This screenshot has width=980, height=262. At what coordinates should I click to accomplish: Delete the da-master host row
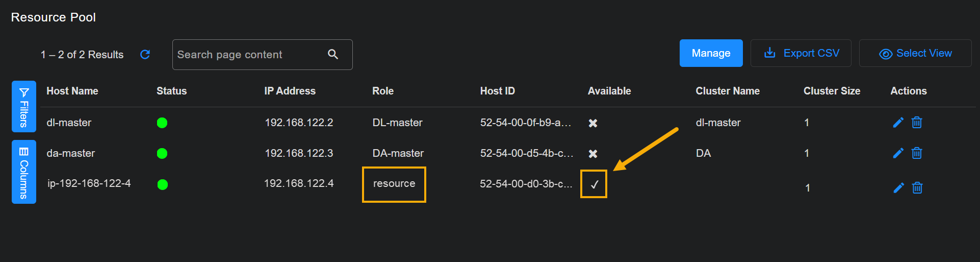[917, 153]
